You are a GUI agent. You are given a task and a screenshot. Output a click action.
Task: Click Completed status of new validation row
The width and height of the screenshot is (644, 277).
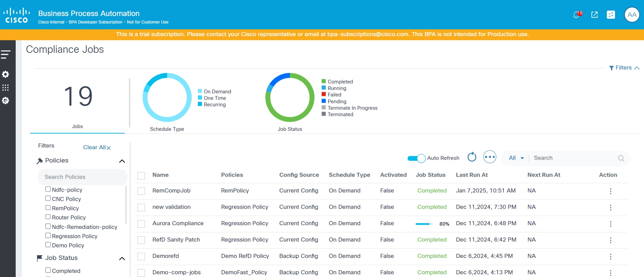[x=432, y=207]
